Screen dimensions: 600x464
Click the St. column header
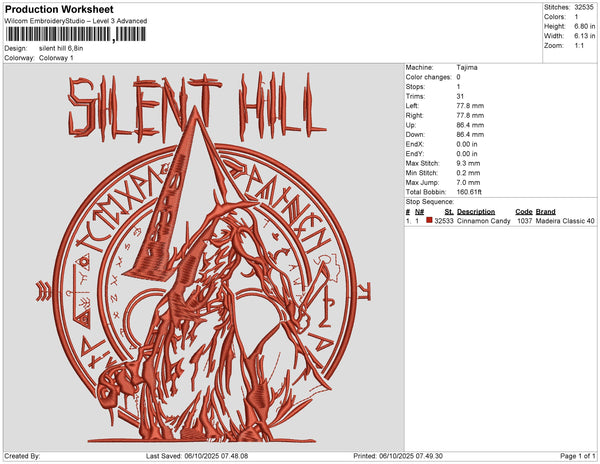(449, 212)
